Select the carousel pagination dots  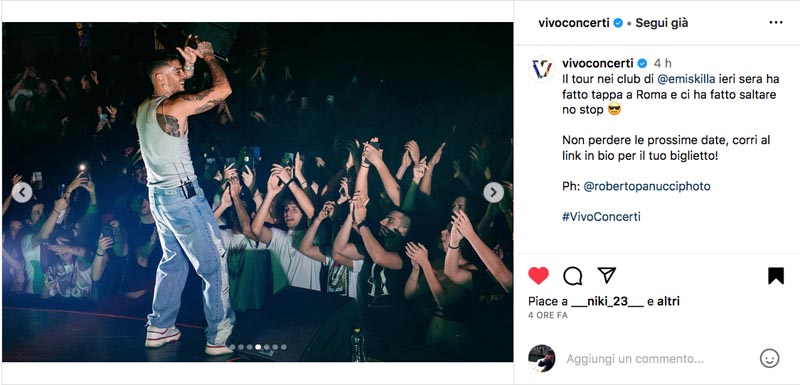point(258,347)
